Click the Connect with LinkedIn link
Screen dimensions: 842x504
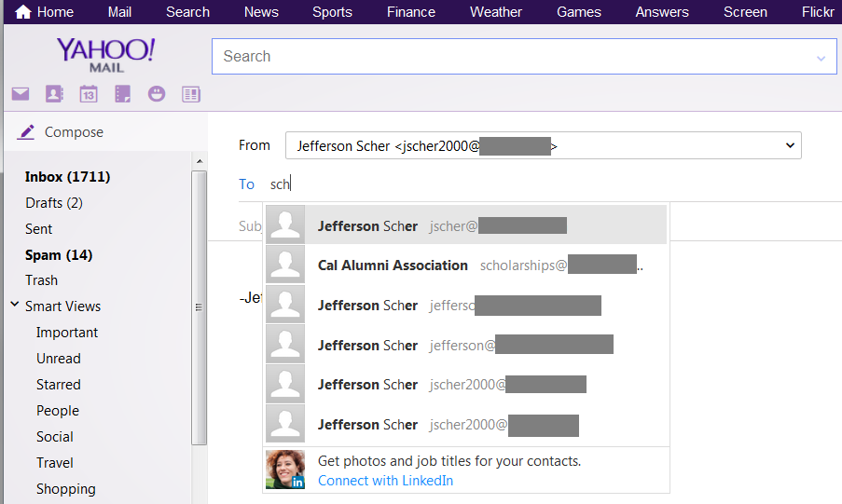[385, 481]
